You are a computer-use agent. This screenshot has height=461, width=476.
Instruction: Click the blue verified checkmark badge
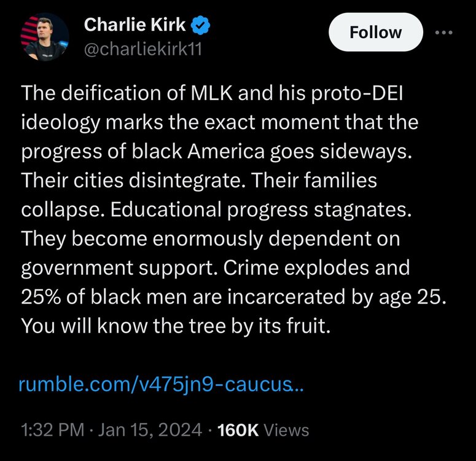[202, 25]
